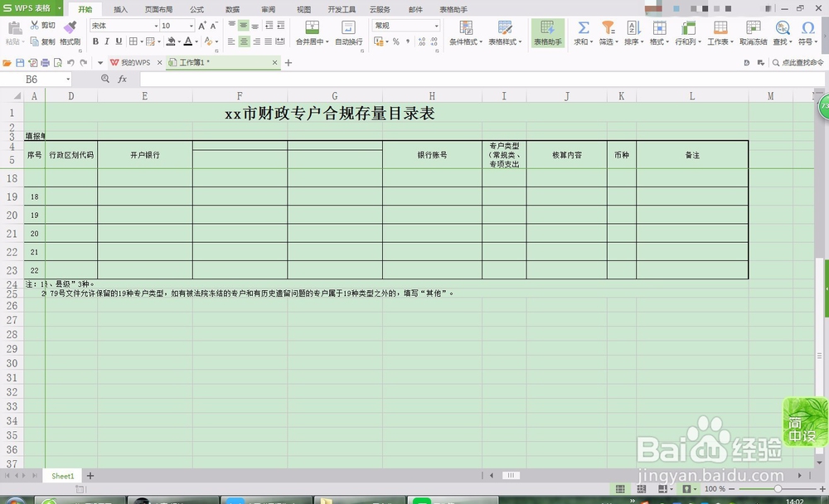Open the Page Layout (页面布局) tab

point(158,9)
